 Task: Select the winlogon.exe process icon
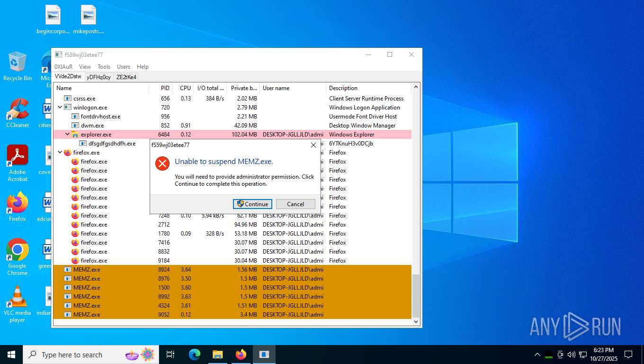coord(68,108)
